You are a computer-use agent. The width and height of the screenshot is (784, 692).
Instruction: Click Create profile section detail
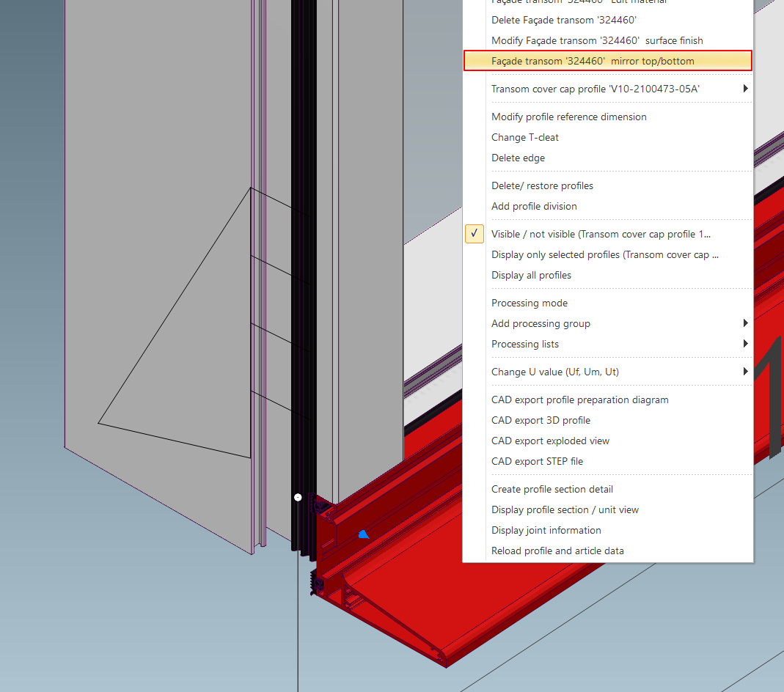pos(552,489)
